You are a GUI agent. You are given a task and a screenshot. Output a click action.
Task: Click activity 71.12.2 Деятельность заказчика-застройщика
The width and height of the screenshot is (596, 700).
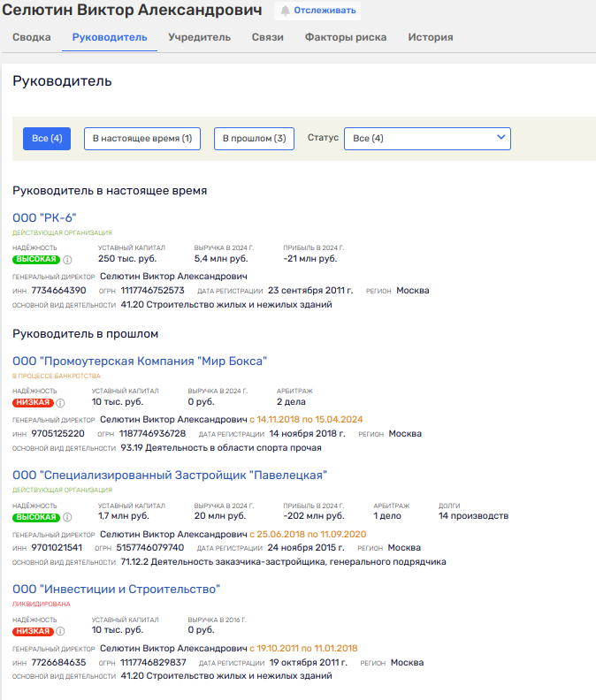pos(283,562)
